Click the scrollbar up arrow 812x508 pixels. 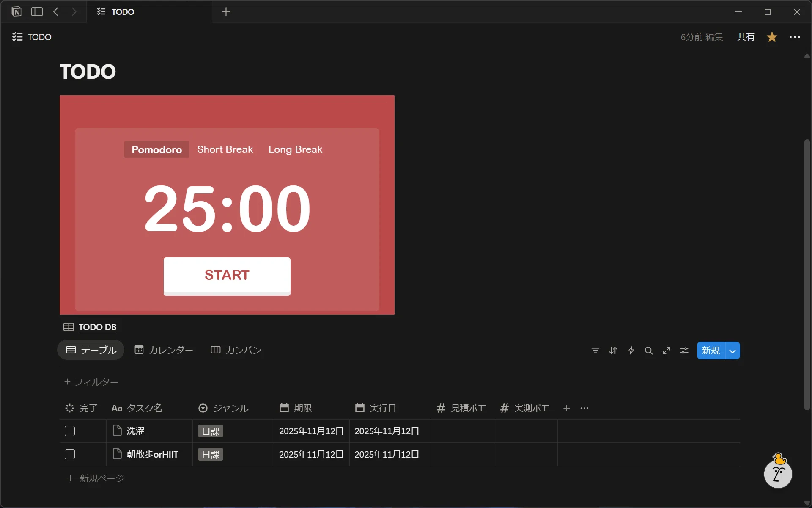click(x=807, y=56)
